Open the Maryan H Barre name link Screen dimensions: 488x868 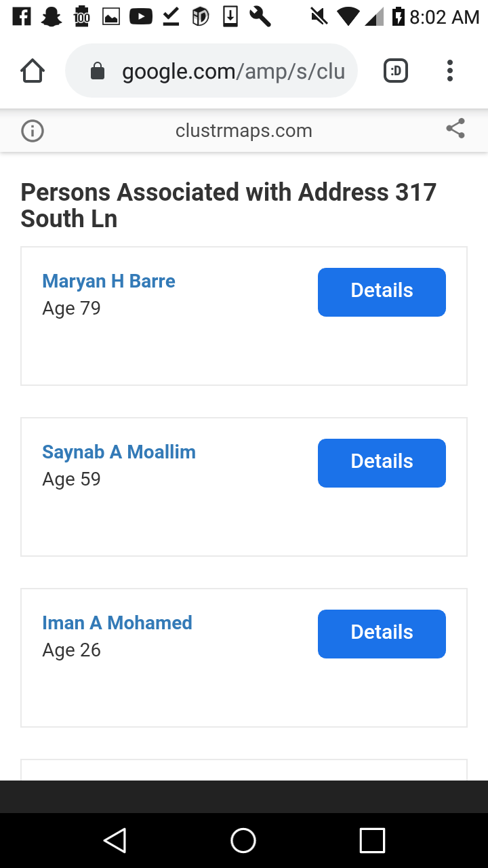[x=108, y=281]
